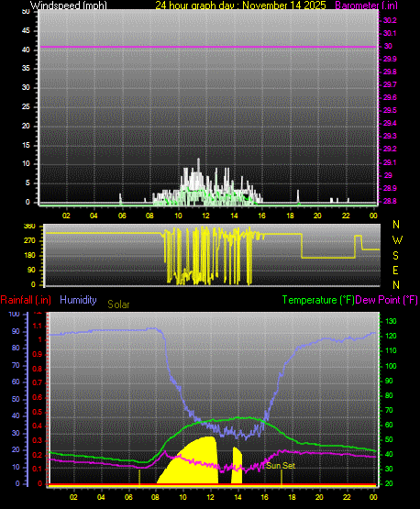Screen dimensions: 420x509
Task: Click the '0.9' rainfall axis value
Action: coord(38,354)
